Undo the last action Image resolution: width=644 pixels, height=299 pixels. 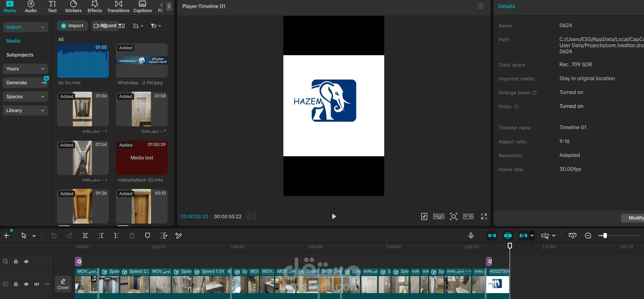click(54, 236)
